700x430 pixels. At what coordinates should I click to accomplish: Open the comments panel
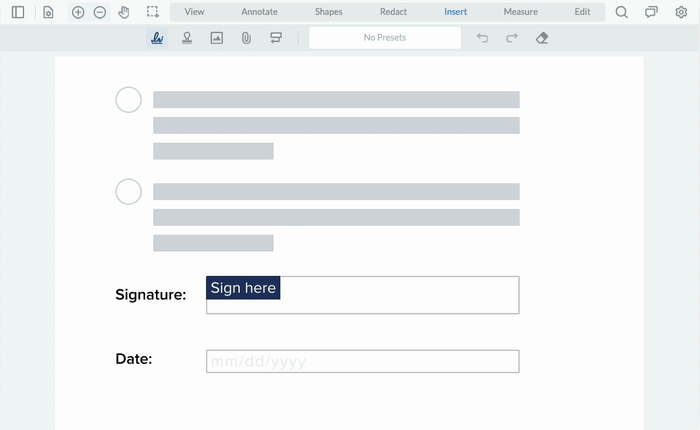click(651, 12)
